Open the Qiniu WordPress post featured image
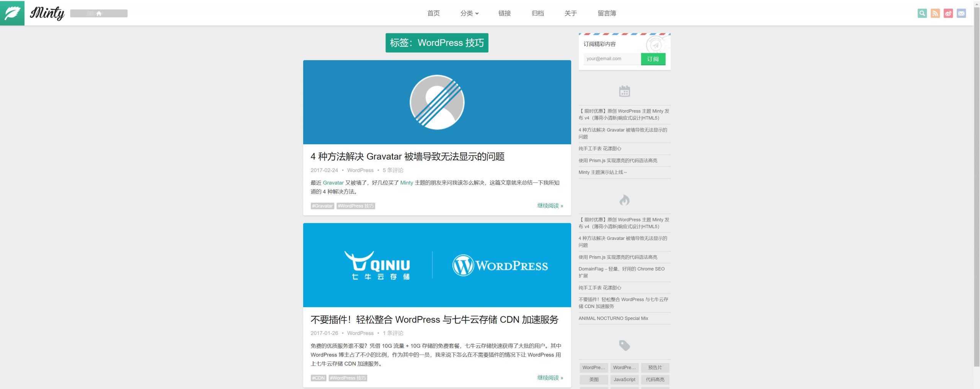Screen dimensions: 980x389 pyautogui.click(x=437, y=265)
